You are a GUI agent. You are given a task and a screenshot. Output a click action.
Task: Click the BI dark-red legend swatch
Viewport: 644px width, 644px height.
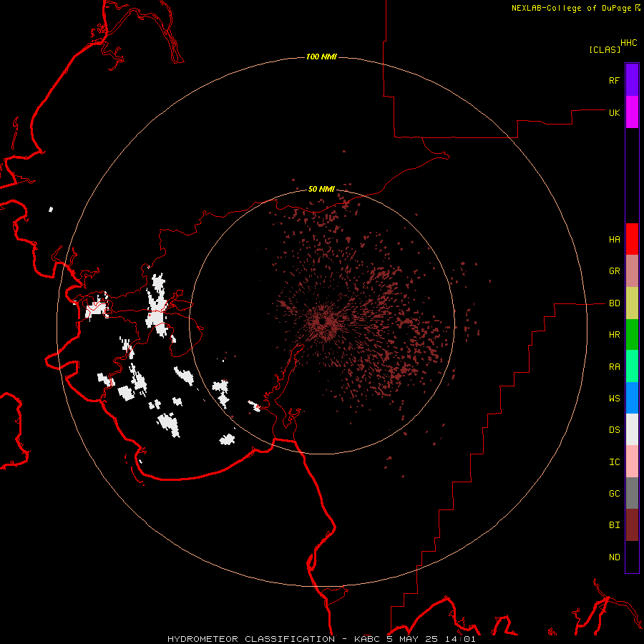pos(632,525)
